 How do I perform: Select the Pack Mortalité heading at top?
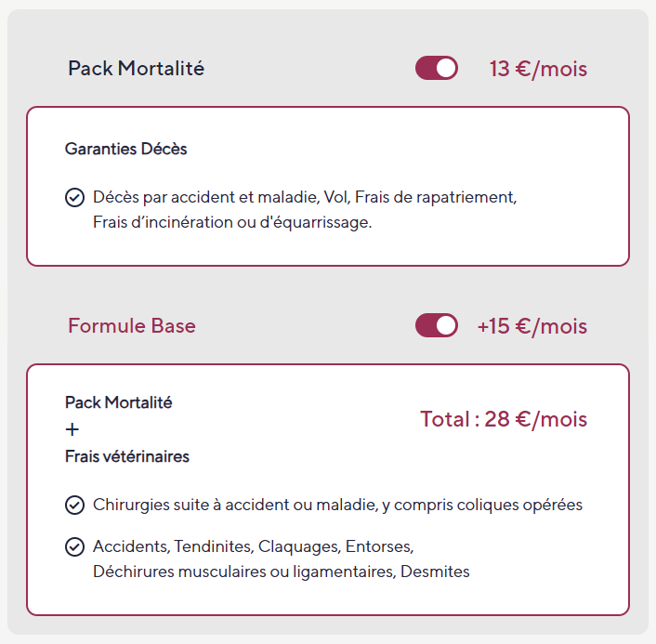tap(136, 69)
